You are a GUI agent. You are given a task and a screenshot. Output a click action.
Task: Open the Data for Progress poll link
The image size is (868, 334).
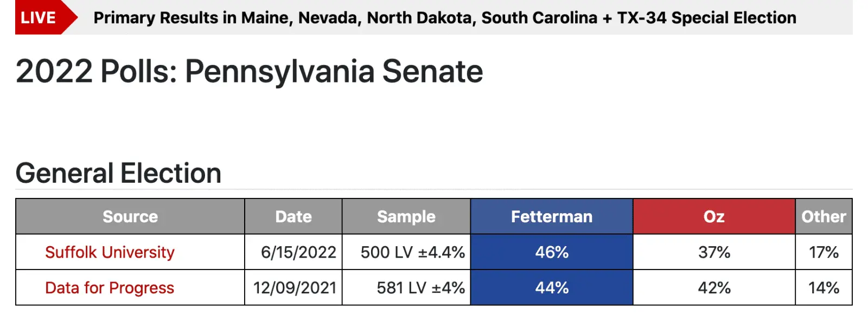point(110,288)
